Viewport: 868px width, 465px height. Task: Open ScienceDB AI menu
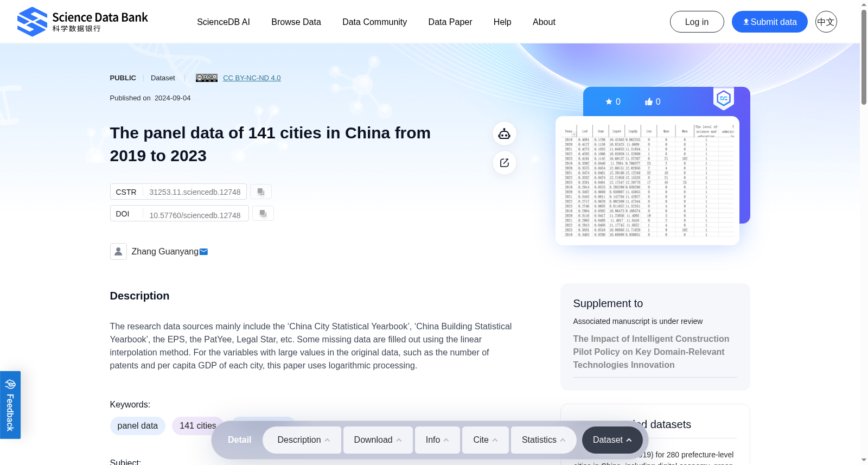point(224,22)
